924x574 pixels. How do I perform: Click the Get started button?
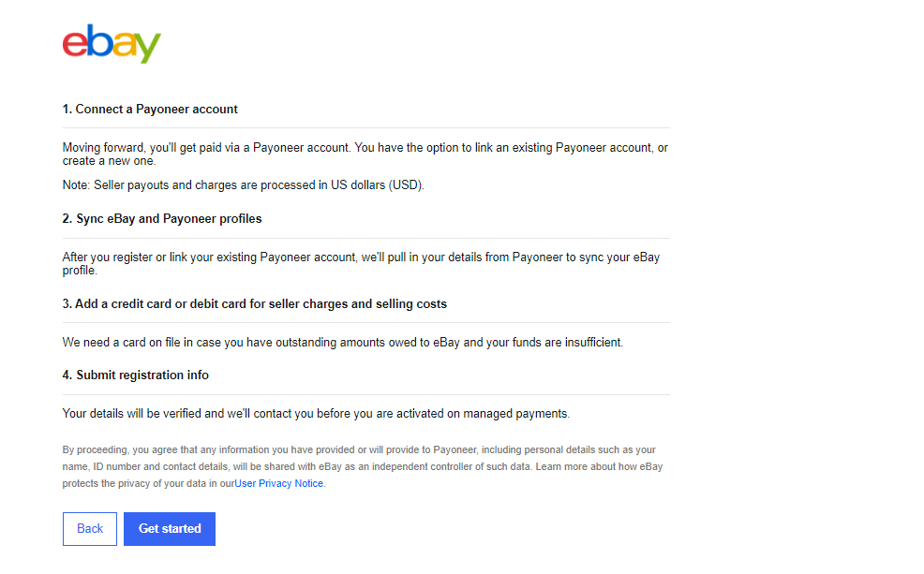[170, 529]
